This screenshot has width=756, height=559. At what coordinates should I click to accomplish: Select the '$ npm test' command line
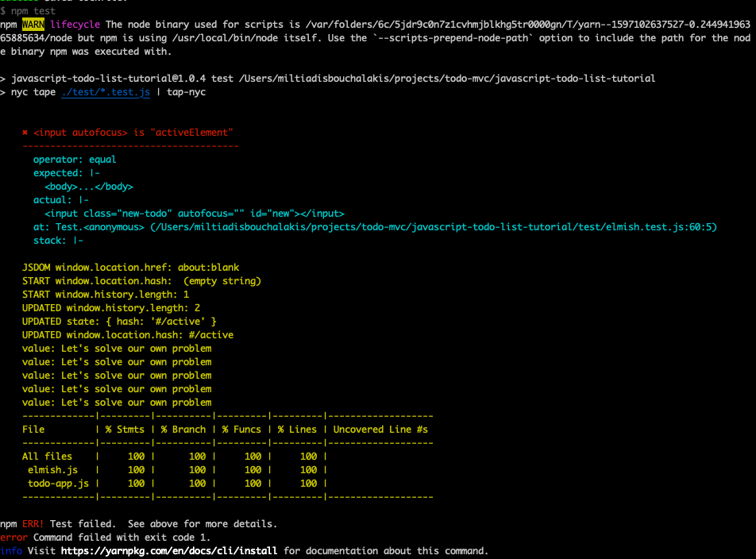pos(28,11)
